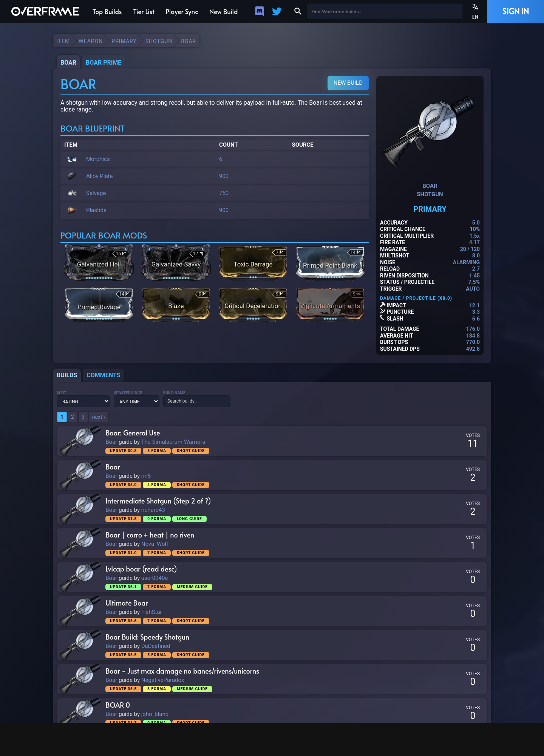
Task: Go to builds page 2
Action: click(73, 417)
